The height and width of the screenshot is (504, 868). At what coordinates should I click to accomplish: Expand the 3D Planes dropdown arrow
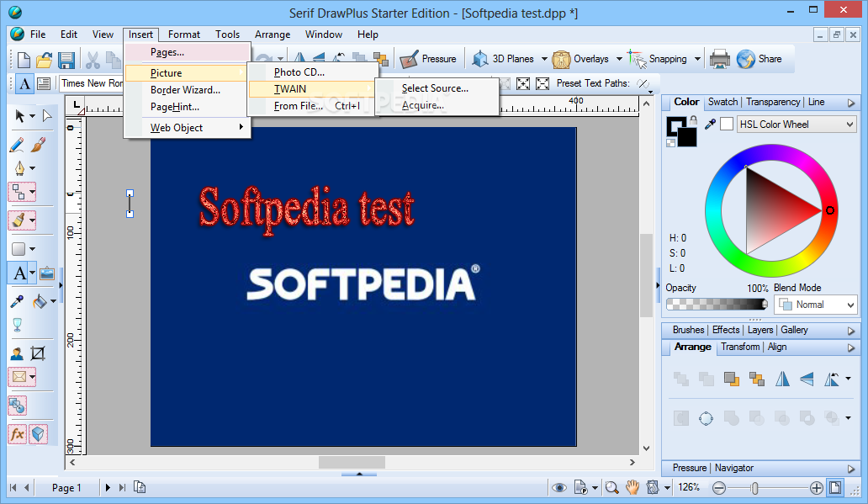[544, 59]
